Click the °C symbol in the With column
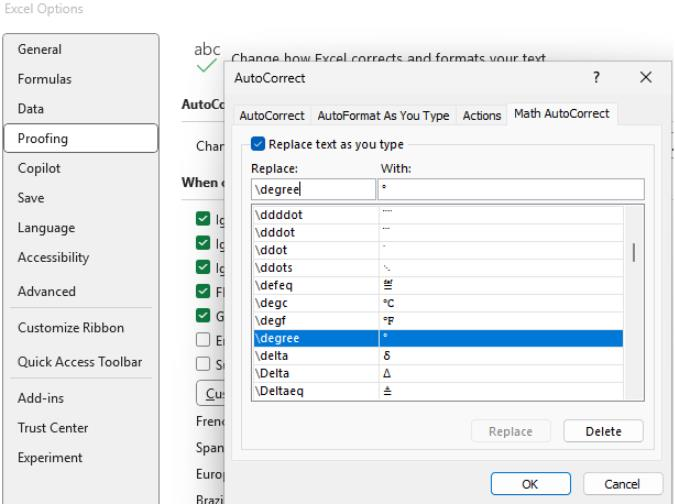 click(x=388, y=303)
